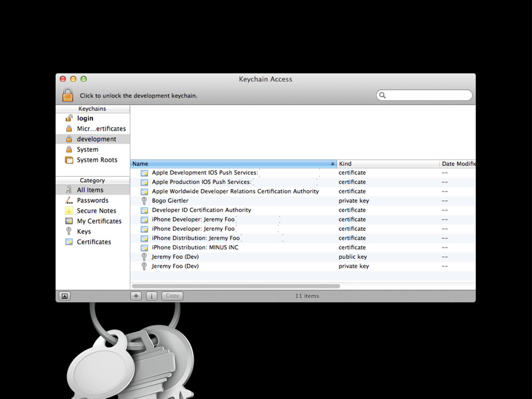Close the Keychain Access window

click(63, 79)
